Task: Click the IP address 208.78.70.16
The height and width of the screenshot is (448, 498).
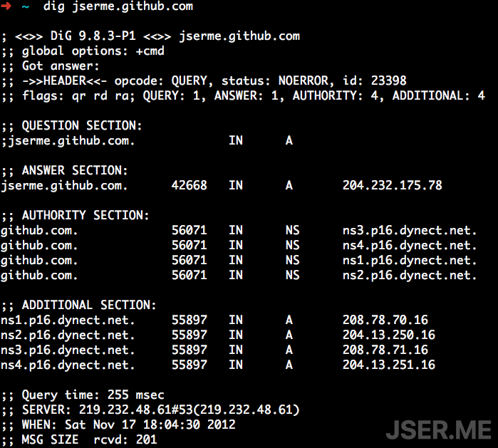Action: (385, 321)
